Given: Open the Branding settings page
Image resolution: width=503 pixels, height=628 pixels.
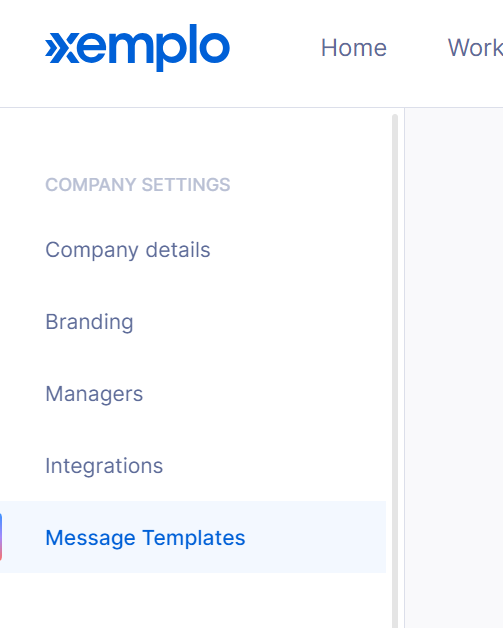Looking at the screenshot, I should [89, 322].
